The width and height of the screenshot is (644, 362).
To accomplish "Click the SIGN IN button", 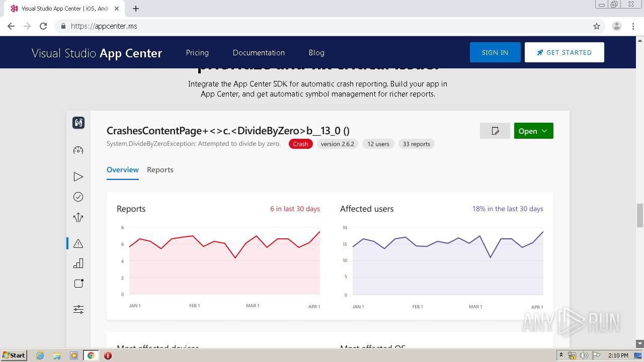I will (495, 52).
